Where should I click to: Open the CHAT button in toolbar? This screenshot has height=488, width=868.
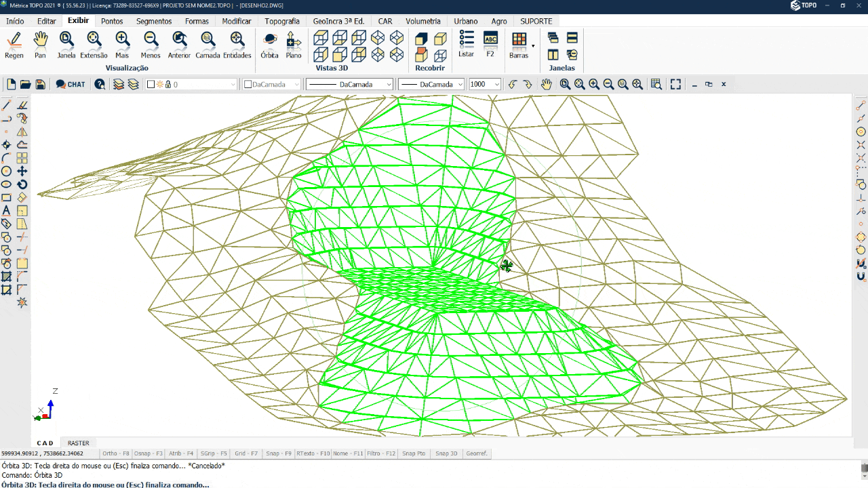[71, 84]
